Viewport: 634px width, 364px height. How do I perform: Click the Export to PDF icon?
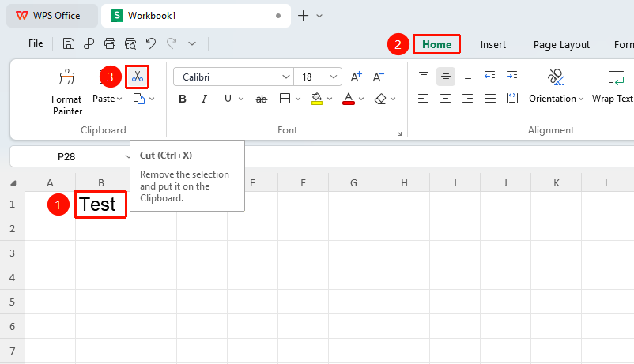(89, 43)
